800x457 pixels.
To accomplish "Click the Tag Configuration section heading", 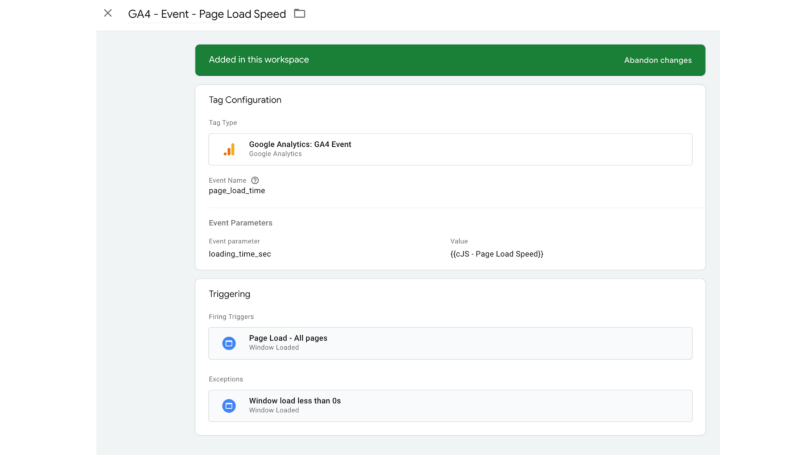I will coord(245,100).
